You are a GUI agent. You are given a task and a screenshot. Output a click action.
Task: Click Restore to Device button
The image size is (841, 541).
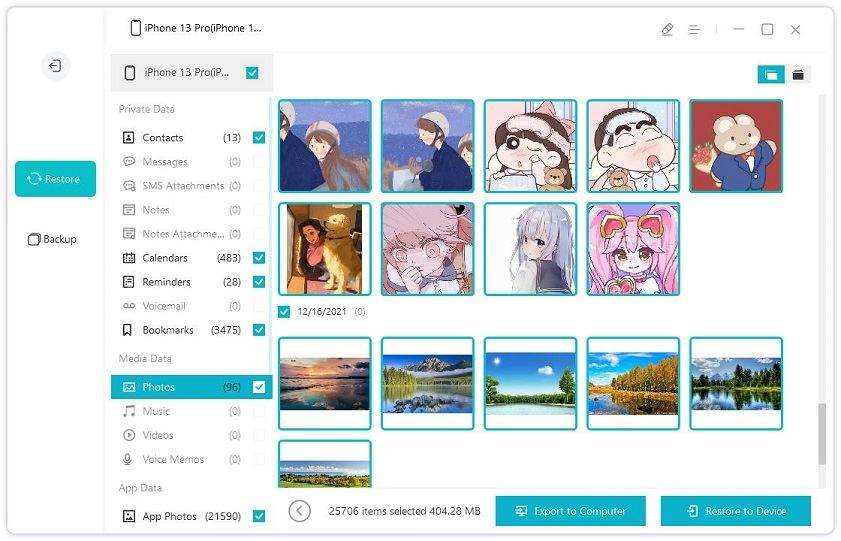tap(736, 511)
